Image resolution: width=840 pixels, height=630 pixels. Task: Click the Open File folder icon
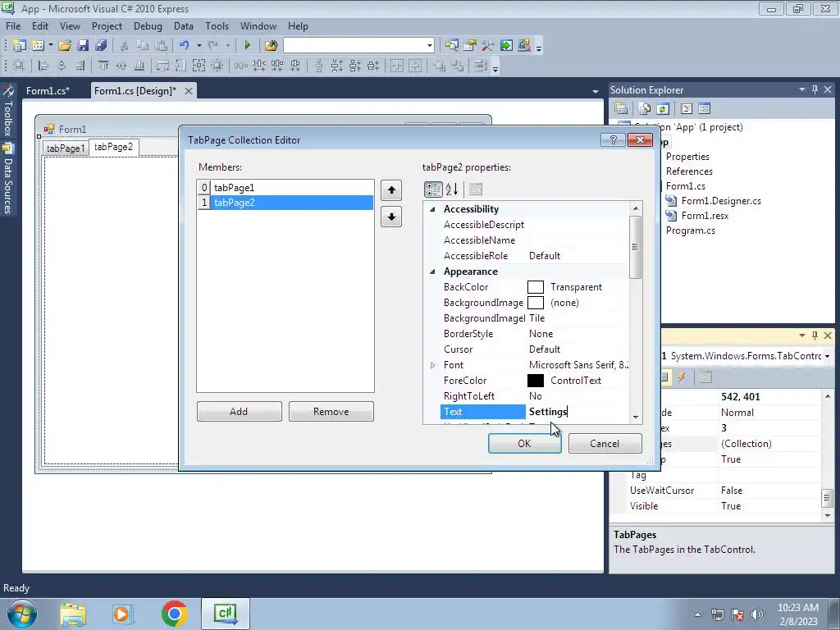(x=65, y=46)
